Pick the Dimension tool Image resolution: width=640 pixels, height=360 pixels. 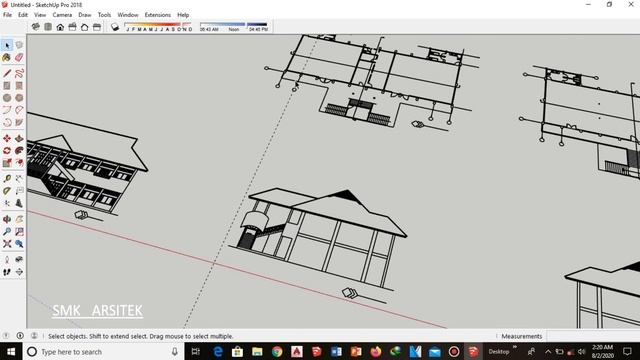pyautogui.click(x=19, y=178)
